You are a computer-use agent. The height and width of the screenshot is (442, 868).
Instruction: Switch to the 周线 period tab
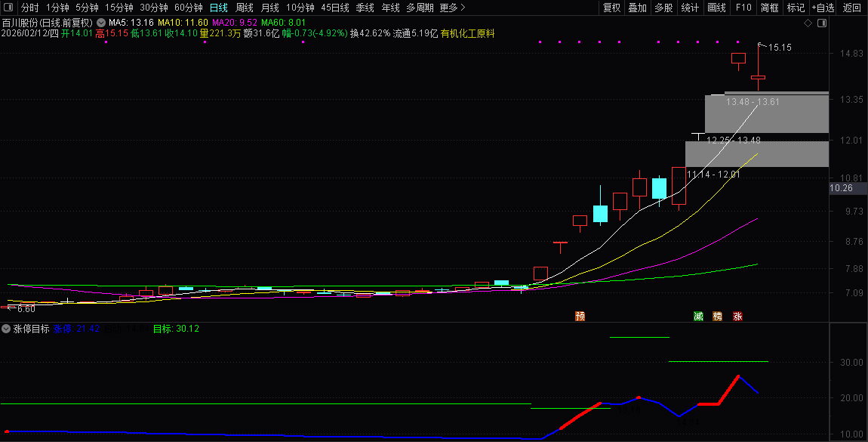[x=245, y=8]
